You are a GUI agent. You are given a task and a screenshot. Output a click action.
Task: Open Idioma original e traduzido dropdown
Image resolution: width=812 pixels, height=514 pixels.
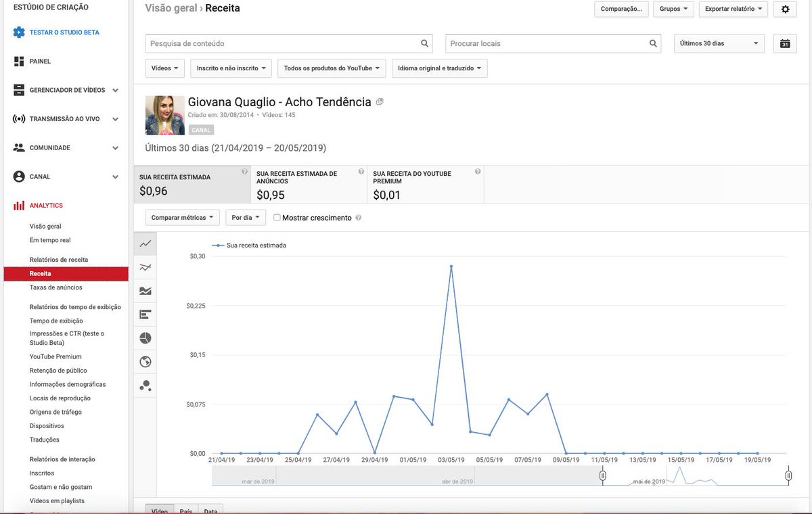pyautogui.click(x=439, y=68)
